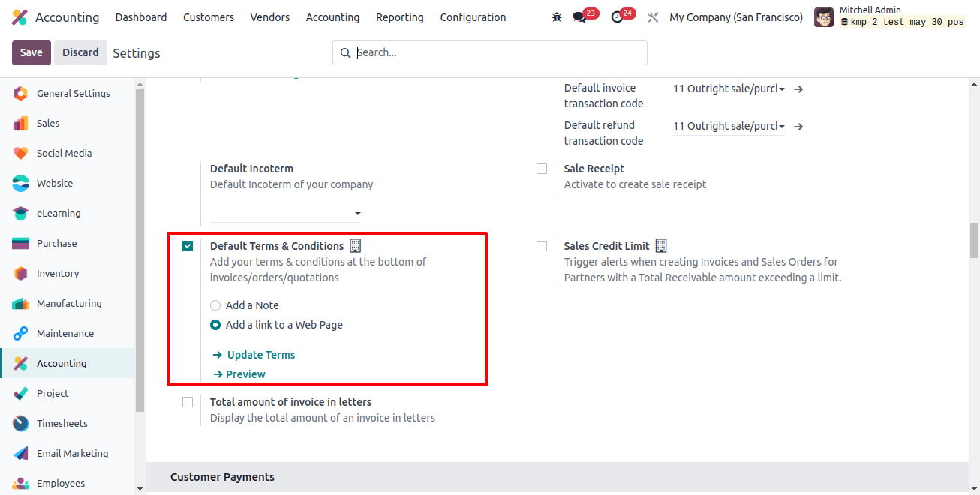Click the Employees sidebar icon

click(21, 484)
